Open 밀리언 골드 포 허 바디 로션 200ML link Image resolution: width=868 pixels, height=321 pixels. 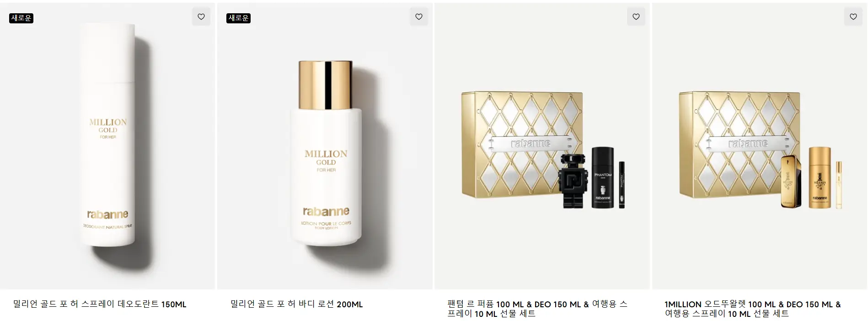tap(297, 305)
